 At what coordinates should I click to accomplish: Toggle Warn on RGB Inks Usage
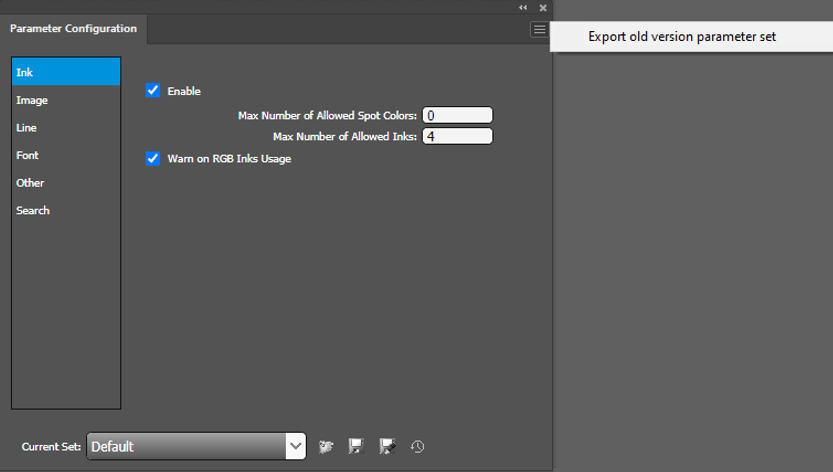click(153, 158)
